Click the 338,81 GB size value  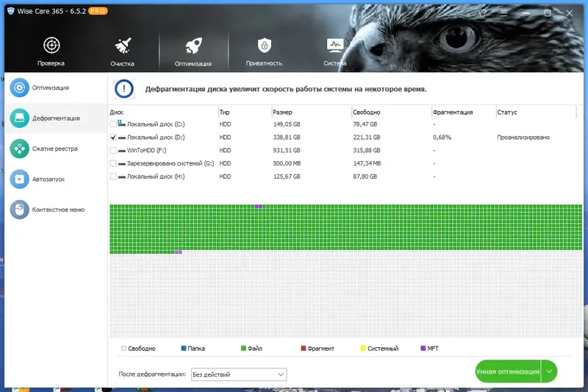[287, 138]
